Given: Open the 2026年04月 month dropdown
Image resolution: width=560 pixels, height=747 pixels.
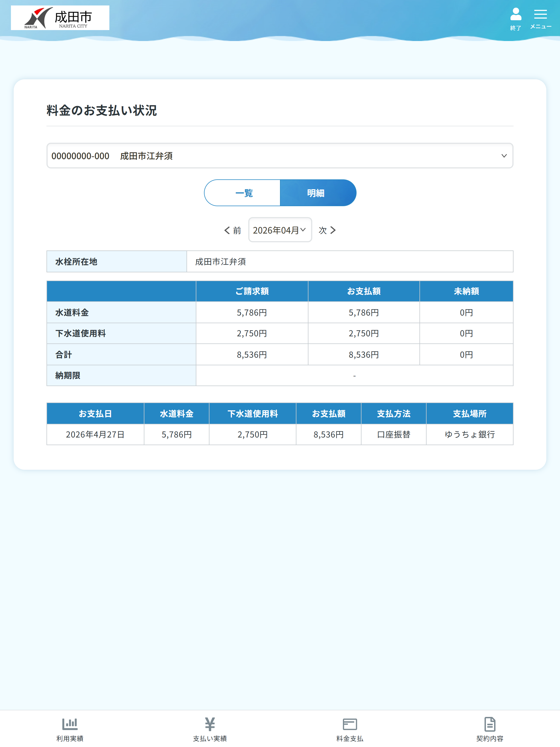Looking at the screenshot, I should [280, 230].
